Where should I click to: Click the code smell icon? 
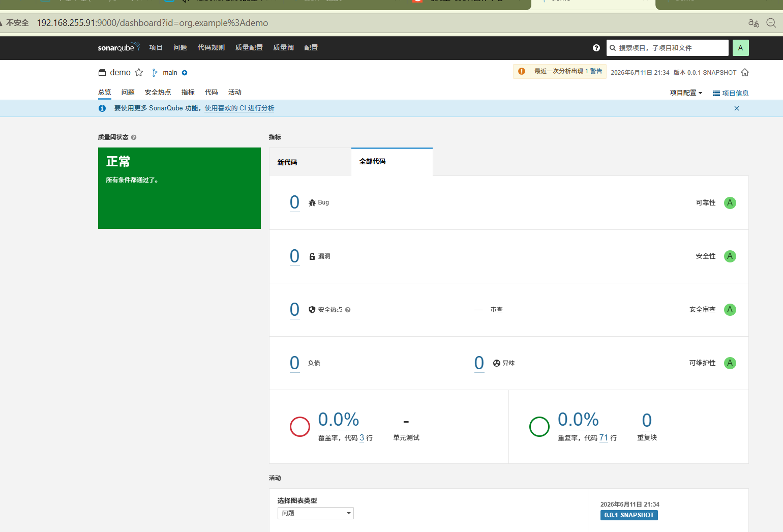[x=497, y=363]
